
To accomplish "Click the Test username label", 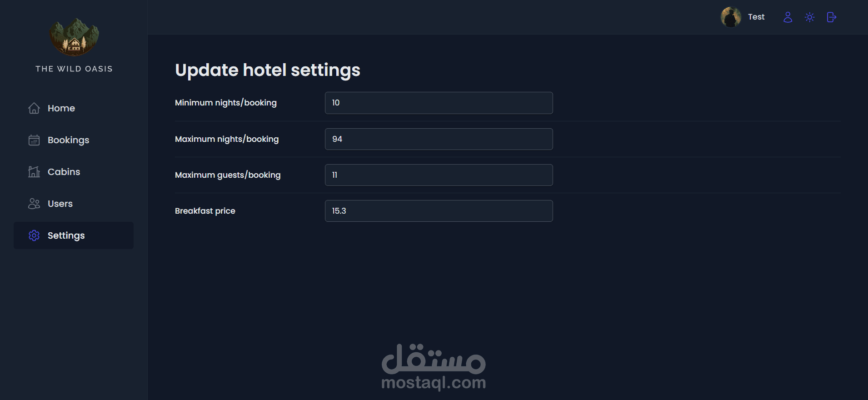I will click(x=756, y=17).
